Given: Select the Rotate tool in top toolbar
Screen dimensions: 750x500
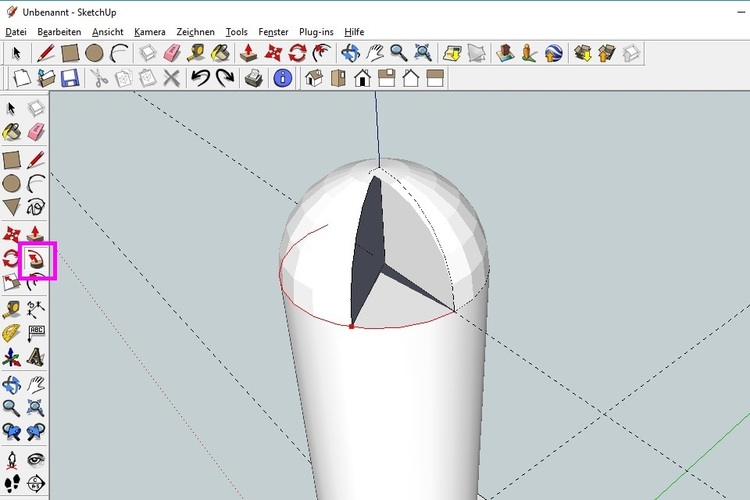Looking at the screenshot, I should [x=298, y=53].
